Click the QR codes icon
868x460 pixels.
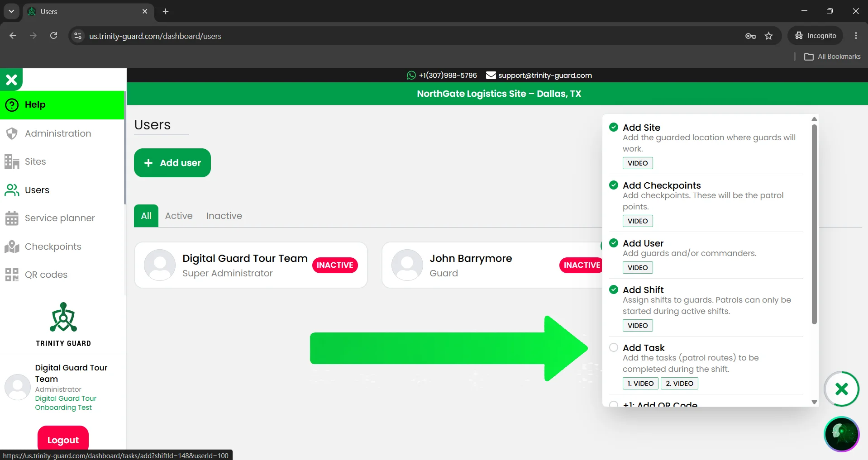point(12,275)
